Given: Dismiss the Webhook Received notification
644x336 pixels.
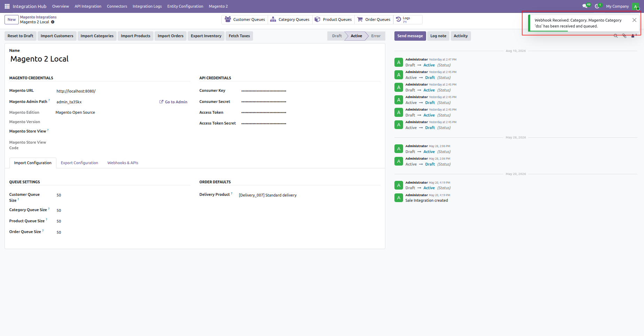Looking at the screenshot, I should tap(634, 20).
